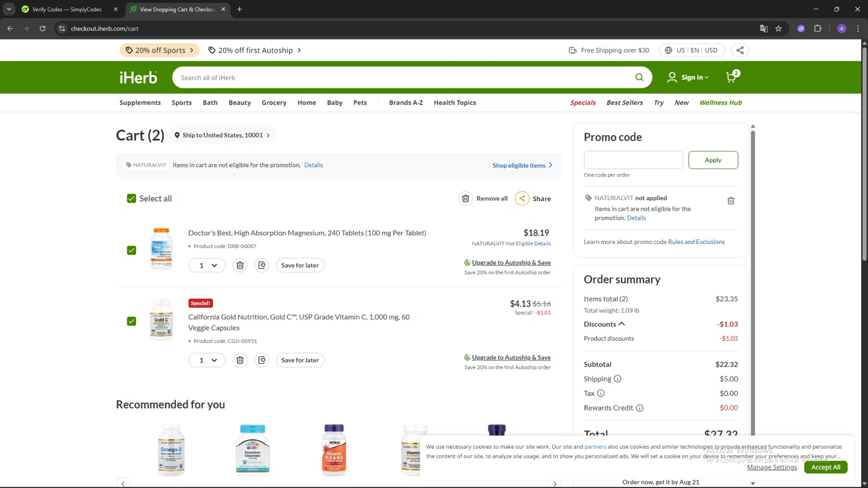Open Chrome three-dot menu
The width and height of the screenshot is (868, 488).
click(858, 28)
